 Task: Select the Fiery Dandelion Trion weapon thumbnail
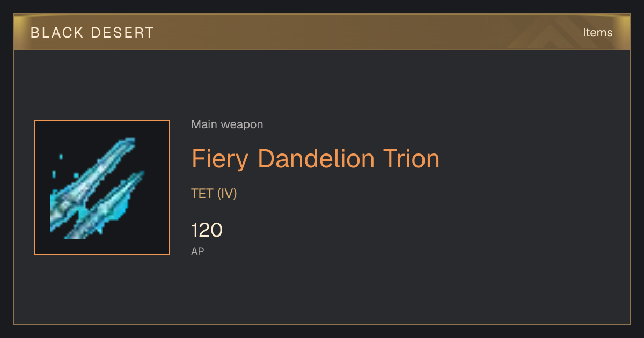[x=102, y=187]
